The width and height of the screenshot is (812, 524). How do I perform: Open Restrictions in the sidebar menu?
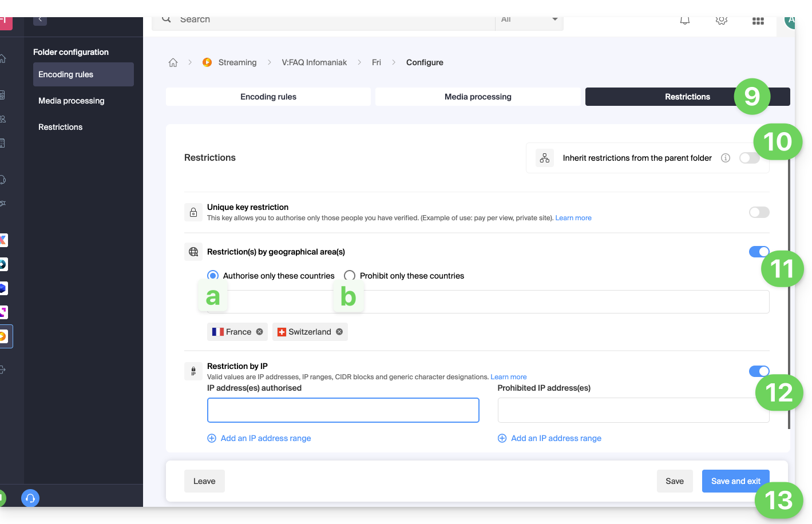tap(60, 127)
